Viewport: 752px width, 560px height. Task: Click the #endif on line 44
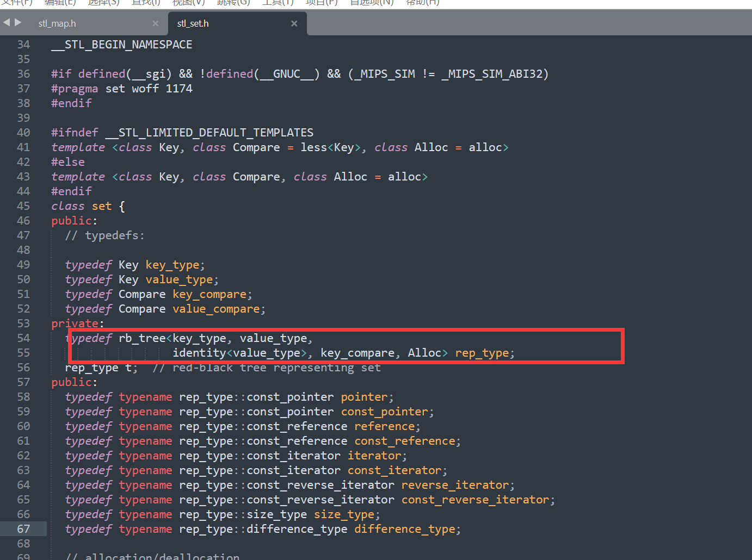(x=71, y=191)
